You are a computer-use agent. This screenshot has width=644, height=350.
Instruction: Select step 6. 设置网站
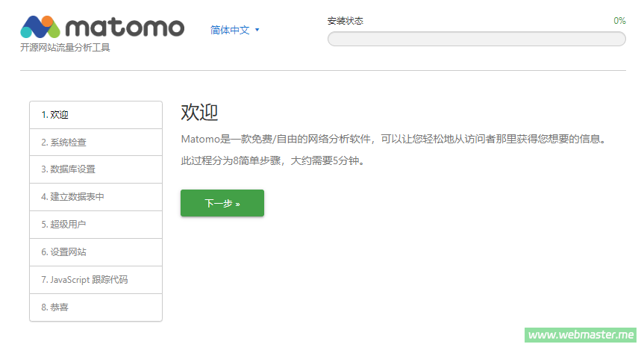coord(96,251)
